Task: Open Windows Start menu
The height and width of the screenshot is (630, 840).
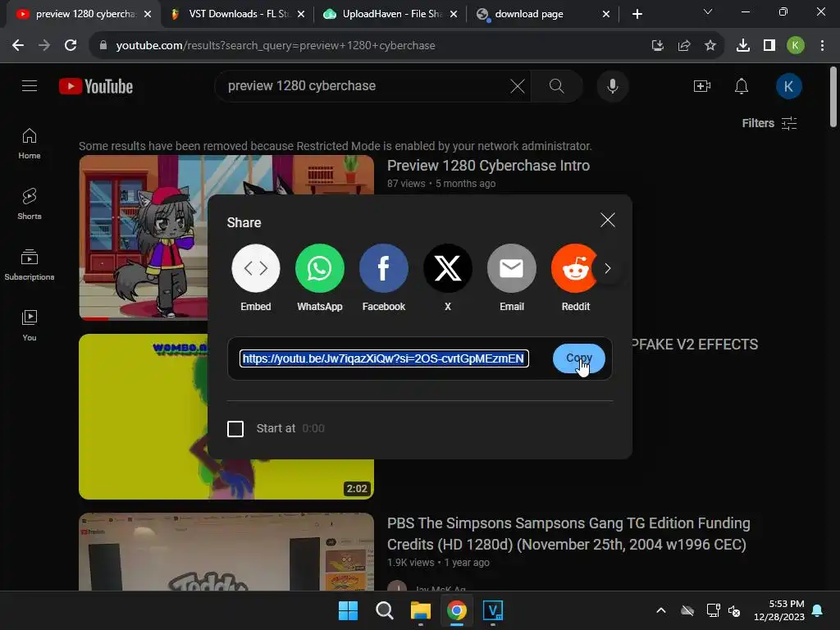Action: pyautogui.click(x=348, y=610)
